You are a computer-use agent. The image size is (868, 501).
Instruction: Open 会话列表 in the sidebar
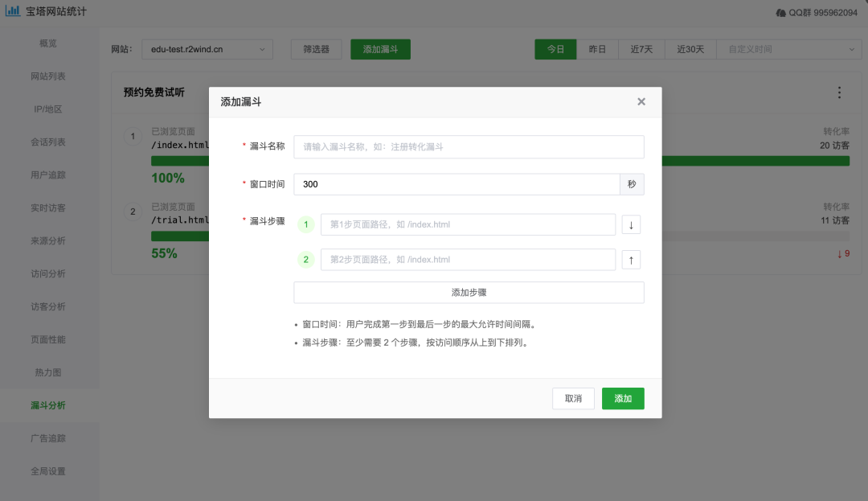click(48, 142)
